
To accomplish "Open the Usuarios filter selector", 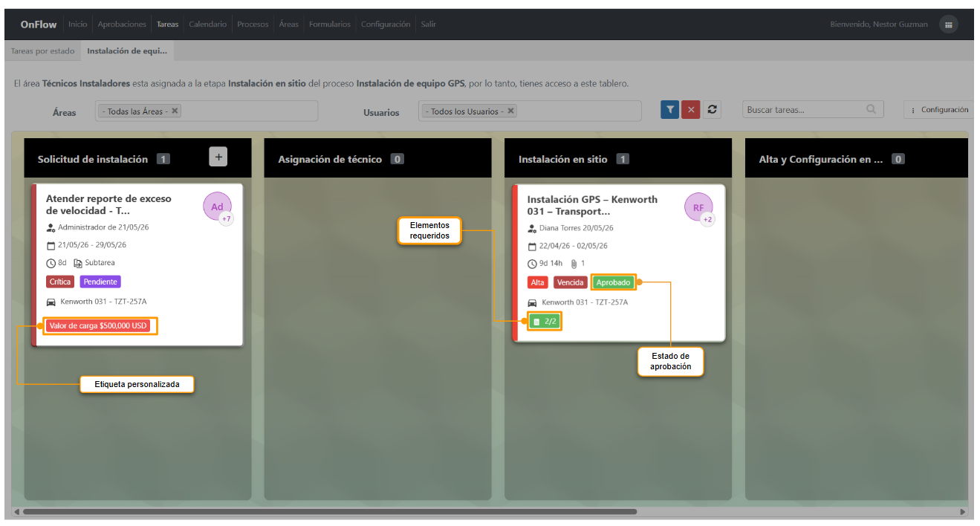I will click(530, 111).
